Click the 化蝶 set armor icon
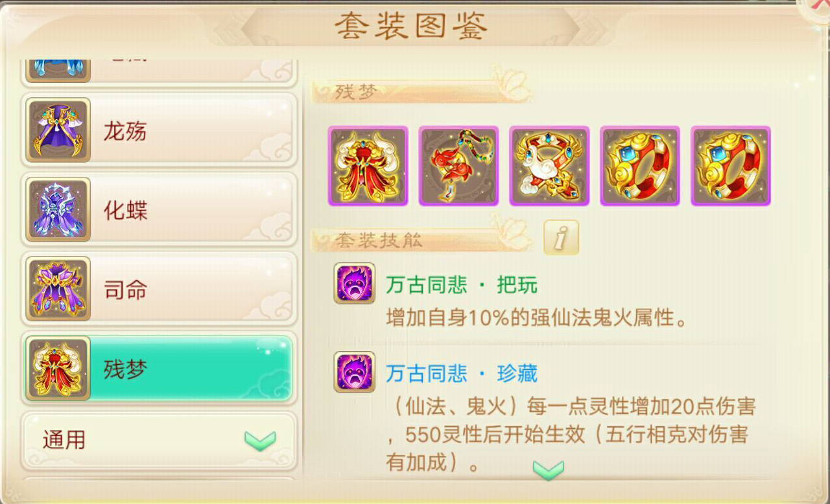Screen dimensions: 830x504 (x=58, y=210)
